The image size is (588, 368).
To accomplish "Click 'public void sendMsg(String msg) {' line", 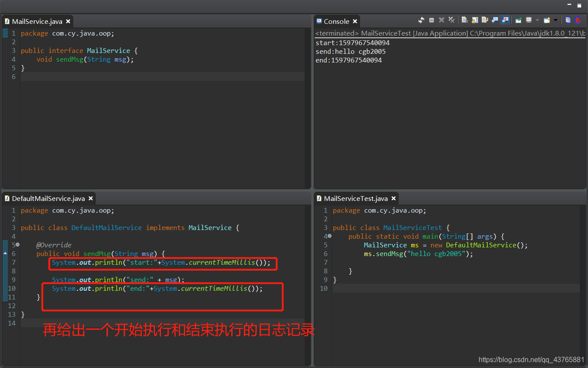I will coord(101,253).
